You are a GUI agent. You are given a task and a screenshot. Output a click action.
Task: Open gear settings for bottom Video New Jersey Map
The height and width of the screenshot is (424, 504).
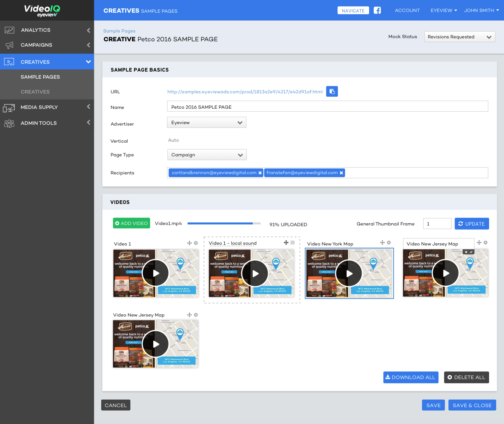pos(196,315)
